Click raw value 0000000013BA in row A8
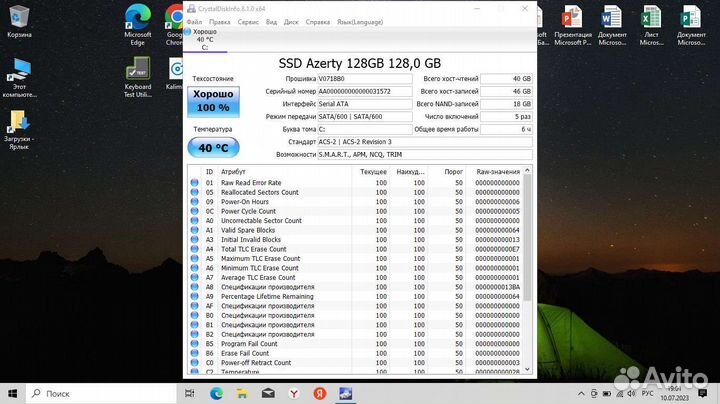The image size is (720, 404). (x=497, y=287)
